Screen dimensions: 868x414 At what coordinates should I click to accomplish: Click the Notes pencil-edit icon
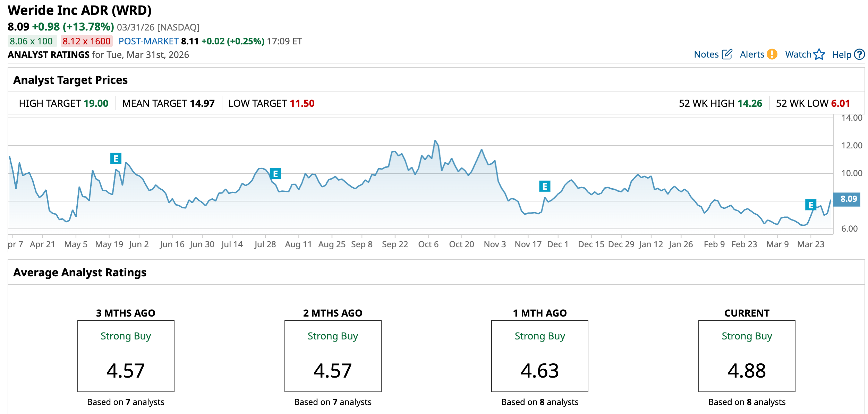(x=727, y=54)
